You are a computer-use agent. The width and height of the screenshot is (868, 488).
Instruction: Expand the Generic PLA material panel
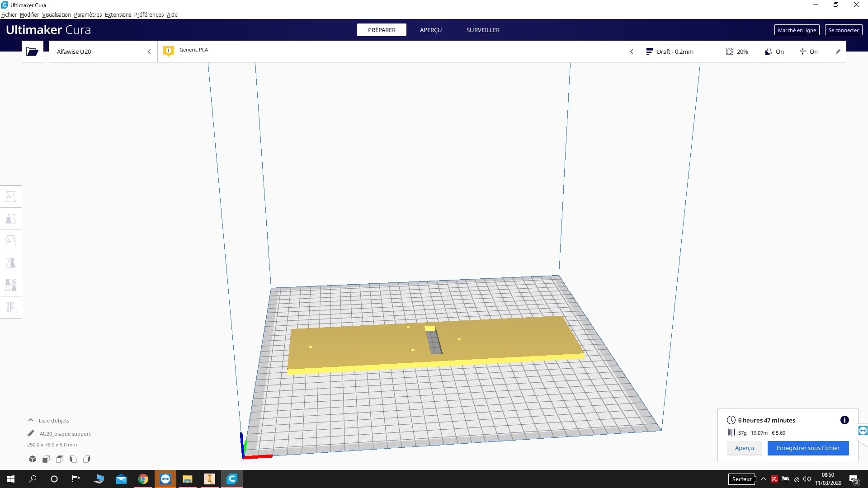point(398,52)
